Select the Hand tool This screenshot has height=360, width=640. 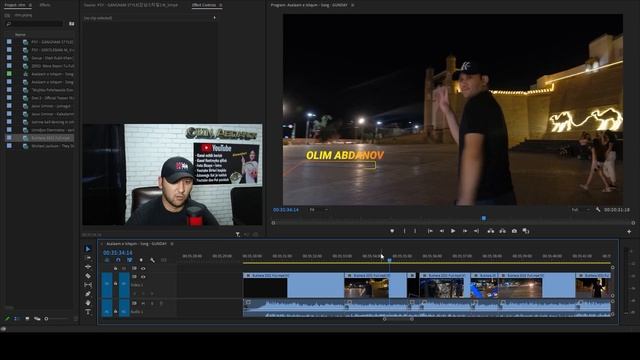[88, 302]
